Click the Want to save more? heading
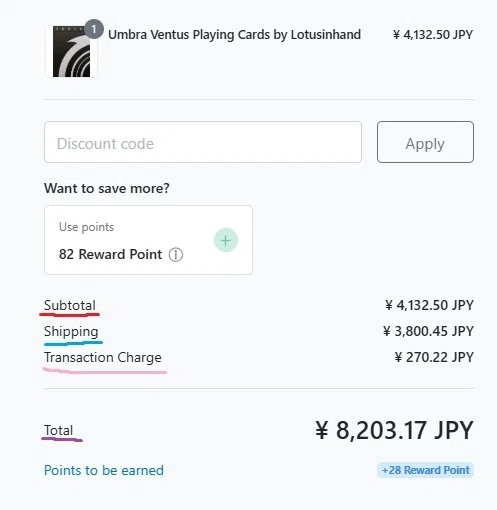This screenshot has width=497, height=510. tap(107, 188)
